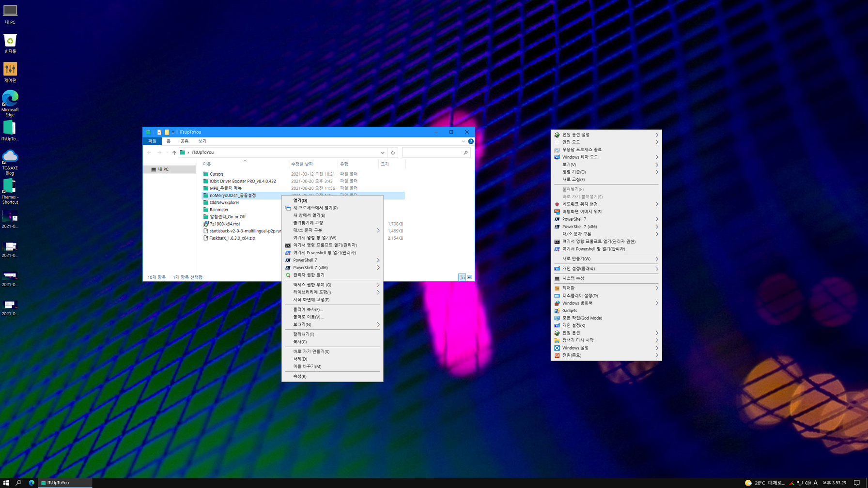This screenshot has width=868, height=488.
Task: Select 디스플레이 설정(D) in desktop menu
Action: (x=606, y=296)
